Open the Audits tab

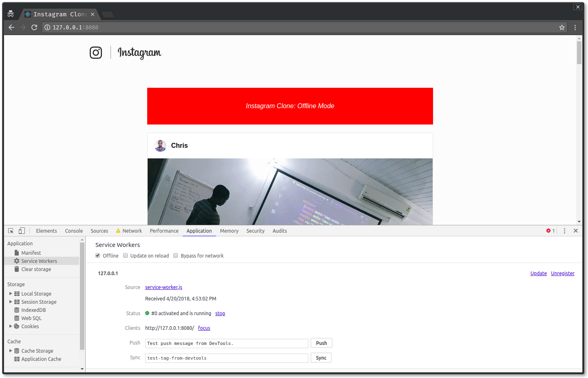280,231
